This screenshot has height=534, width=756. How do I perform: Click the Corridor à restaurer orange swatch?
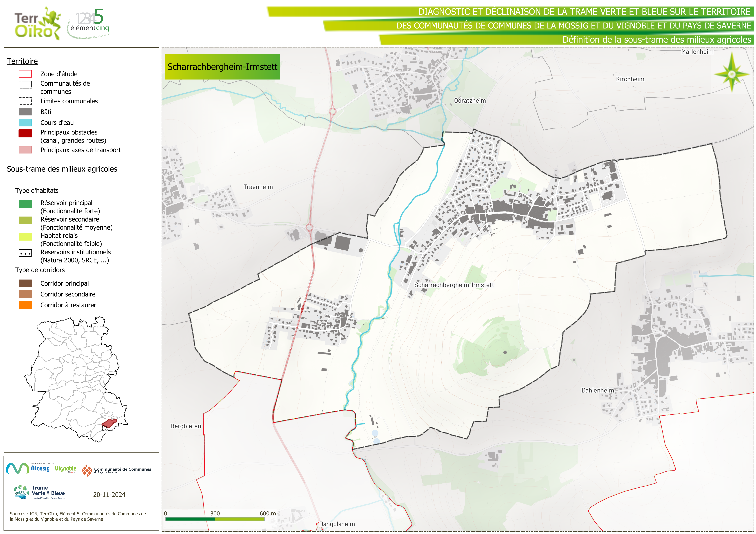(25, 305)
